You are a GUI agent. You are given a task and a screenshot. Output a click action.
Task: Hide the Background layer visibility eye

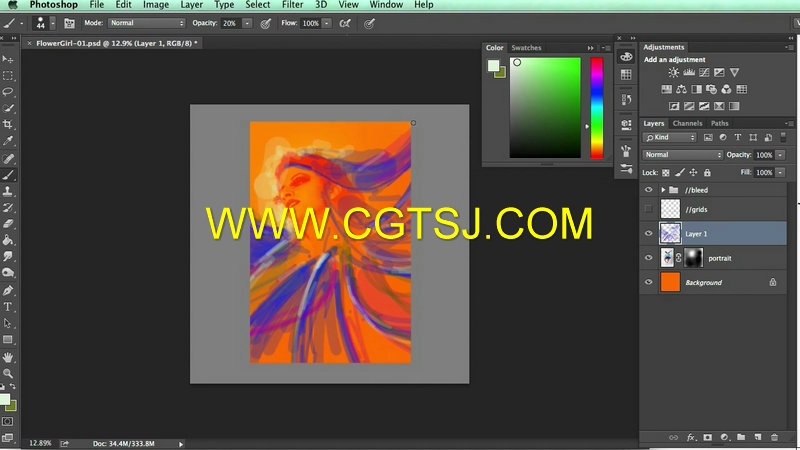click(648, 282)
